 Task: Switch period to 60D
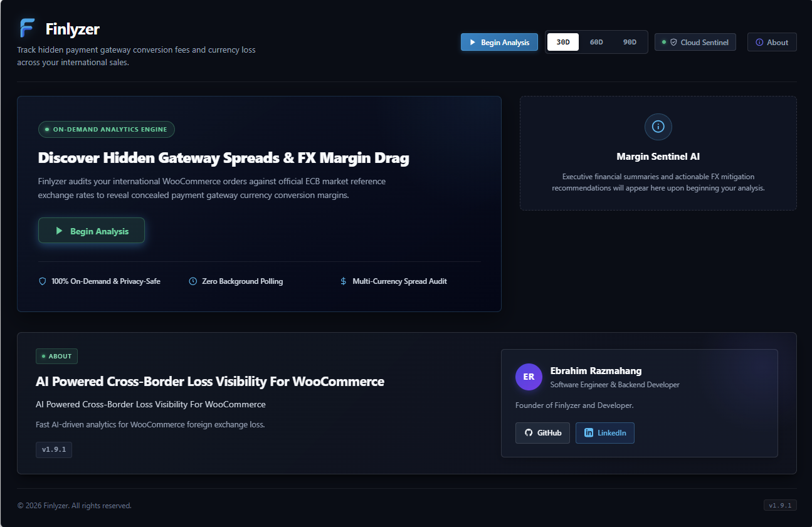pyautogui.click(x=596, y=42)
